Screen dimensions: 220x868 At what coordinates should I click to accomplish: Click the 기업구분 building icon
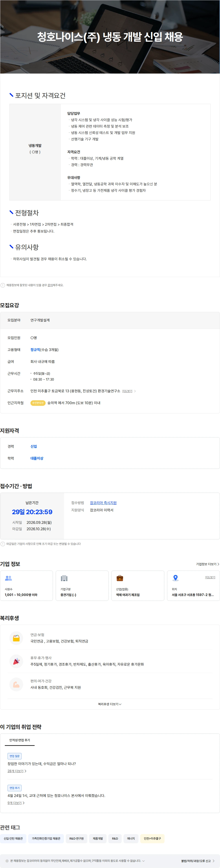(x=64, y=578)
